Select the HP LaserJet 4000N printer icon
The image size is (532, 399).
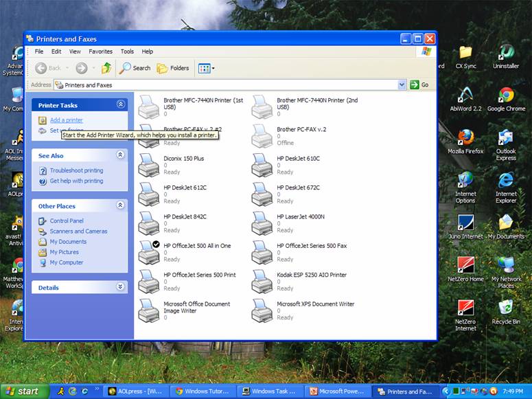262,223
